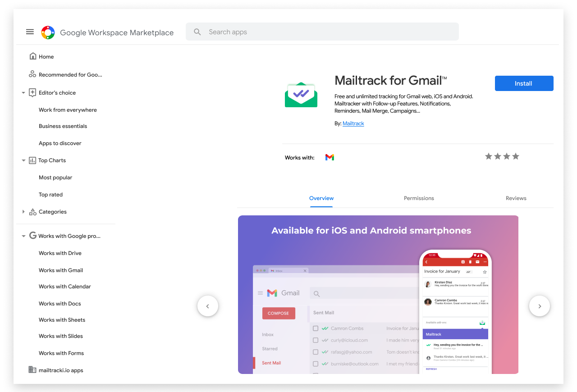Click the Home icon in sidebar
Image resolution: width=577 pixels, height=392 pixels.
point(32,56)
